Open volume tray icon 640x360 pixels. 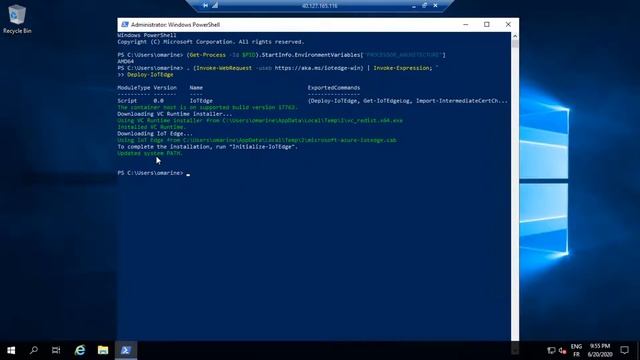pos(563,350)
